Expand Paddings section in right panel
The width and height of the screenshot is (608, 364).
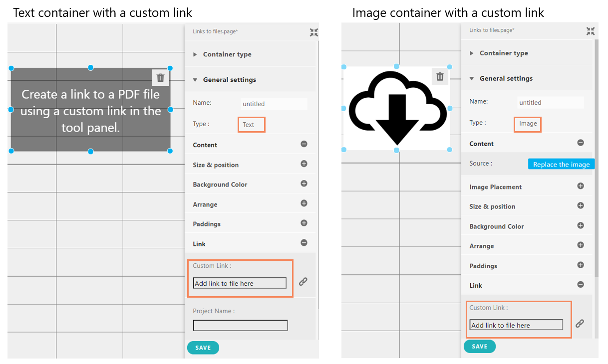click(581, 265)
